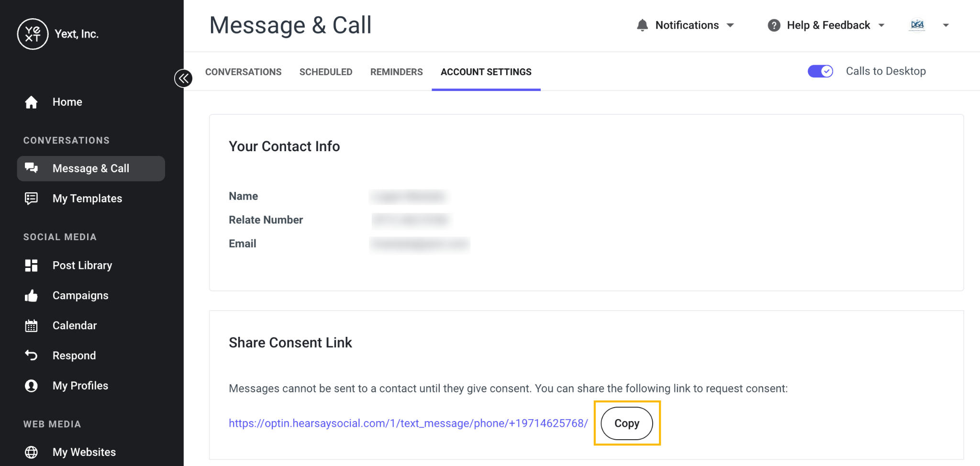980x466 pixels.
Task: Expand the account profile dropdown arrow
Action: (946, 25)
